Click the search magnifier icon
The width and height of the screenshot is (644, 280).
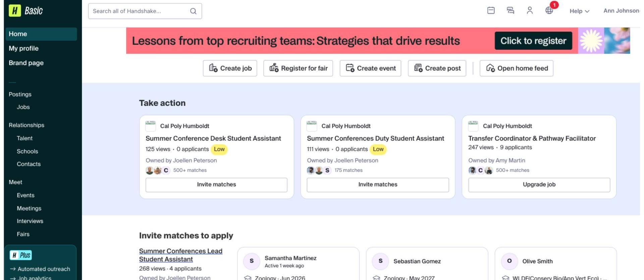(x=193, y=11)
